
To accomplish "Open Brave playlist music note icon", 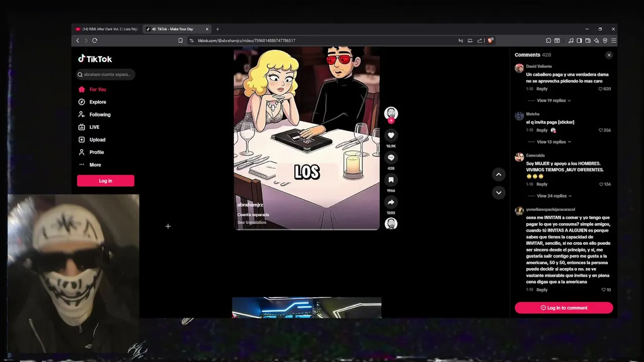I will coord(571,41).
